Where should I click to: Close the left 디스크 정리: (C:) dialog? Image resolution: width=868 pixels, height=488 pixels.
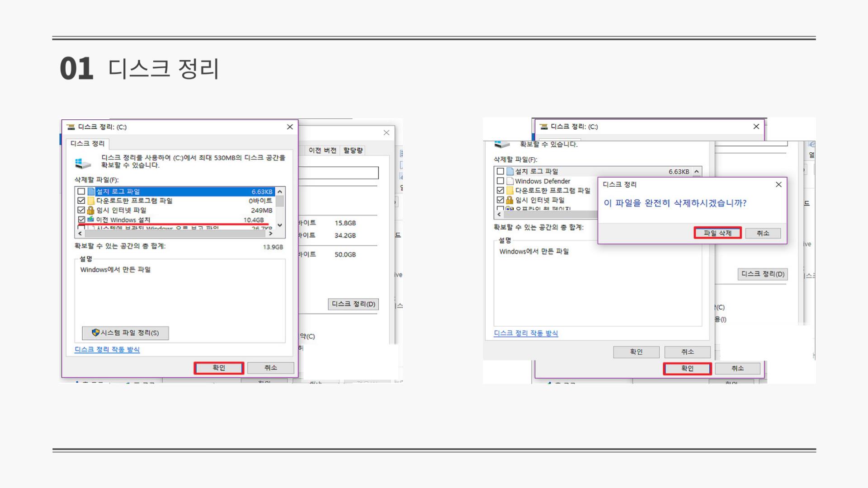290,127
